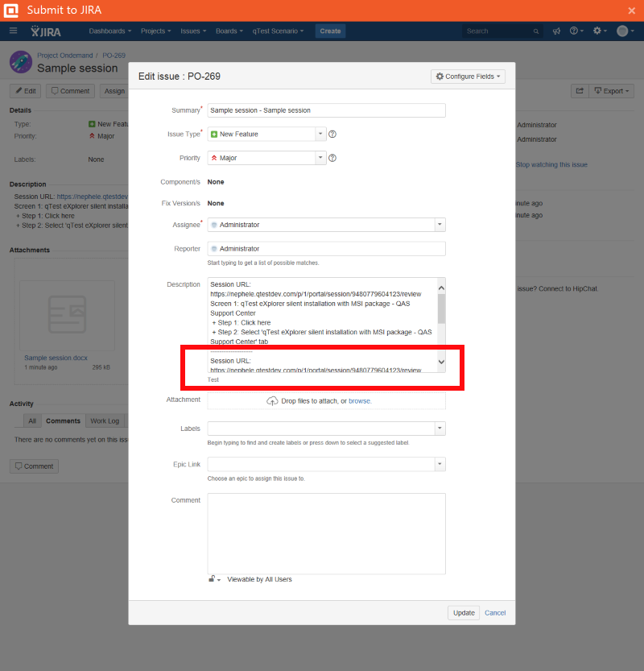Open comment visibility lock dropdown
This screenshot has height=671, width=644.
click(x=214, y=579)
